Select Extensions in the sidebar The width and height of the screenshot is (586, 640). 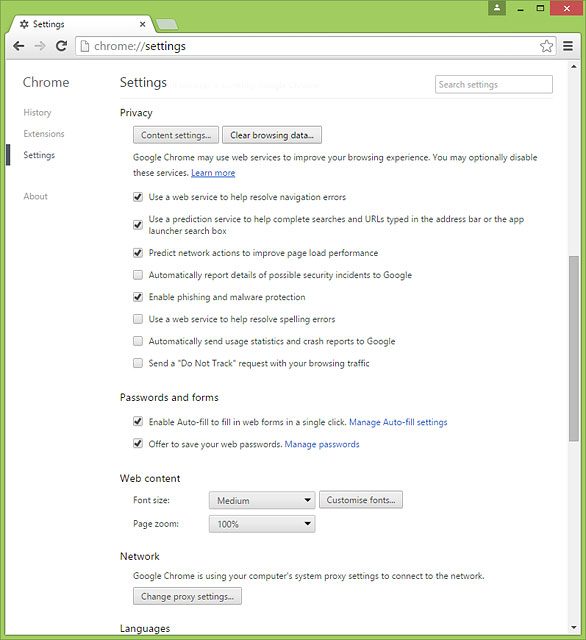[44, 134]
